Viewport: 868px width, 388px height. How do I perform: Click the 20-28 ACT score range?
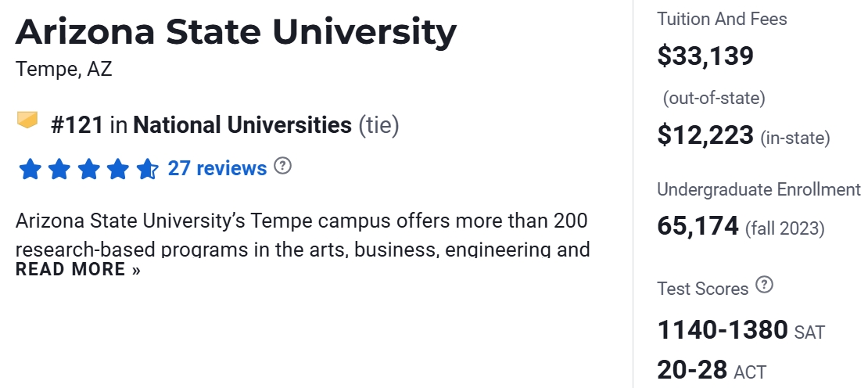click(x=691, y=369)
